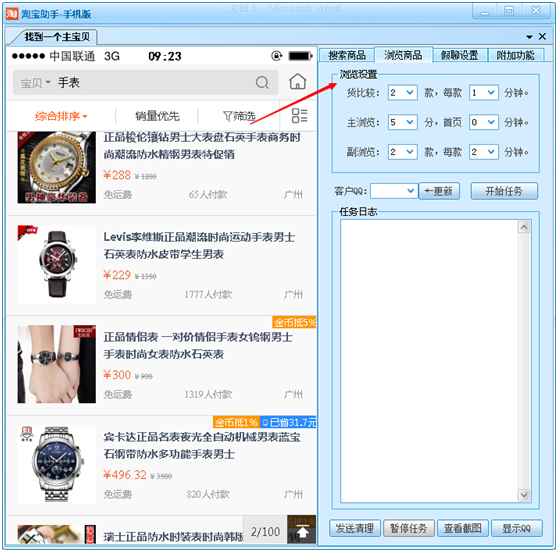Viewport: 558px width, 552px height.
Task: Open the 筛选 filter funnel
Action: coord(239,116)
